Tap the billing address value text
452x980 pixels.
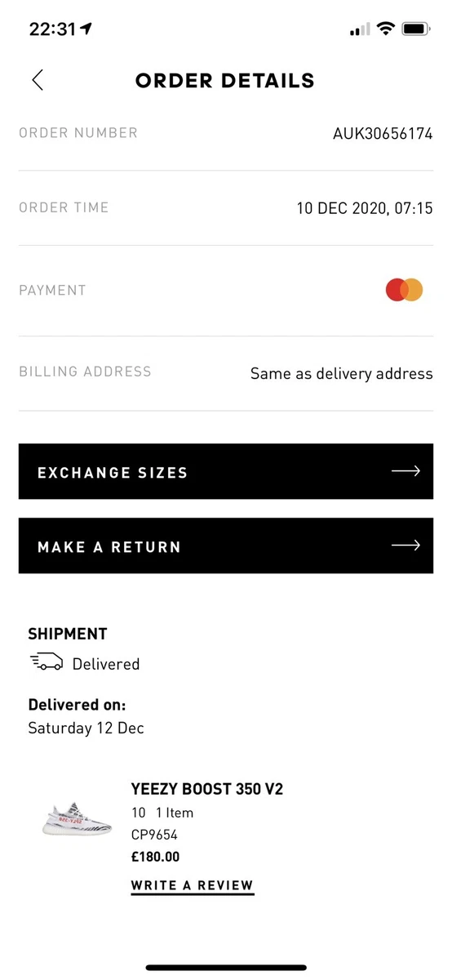coord(342,374)
